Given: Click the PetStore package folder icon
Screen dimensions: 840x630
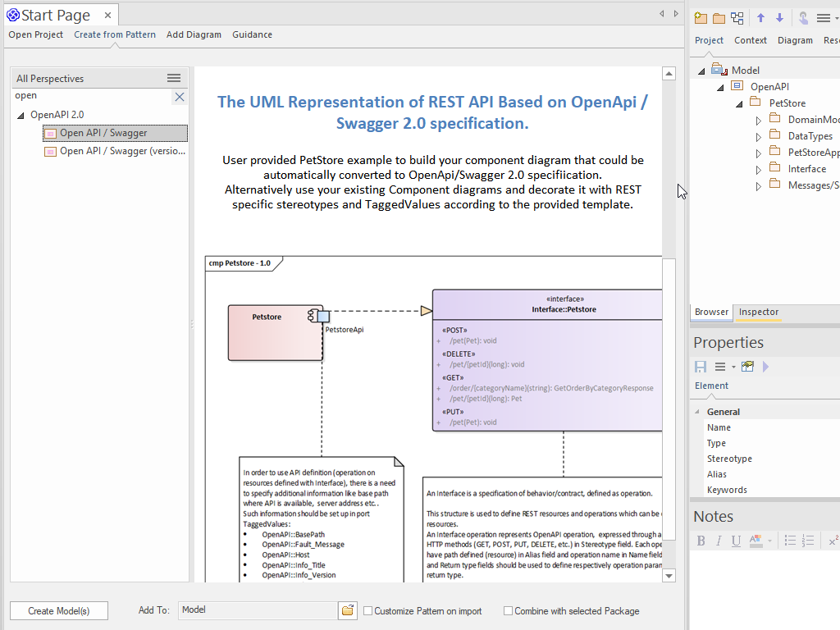Looking at the screenshot, I should [756, 102].
